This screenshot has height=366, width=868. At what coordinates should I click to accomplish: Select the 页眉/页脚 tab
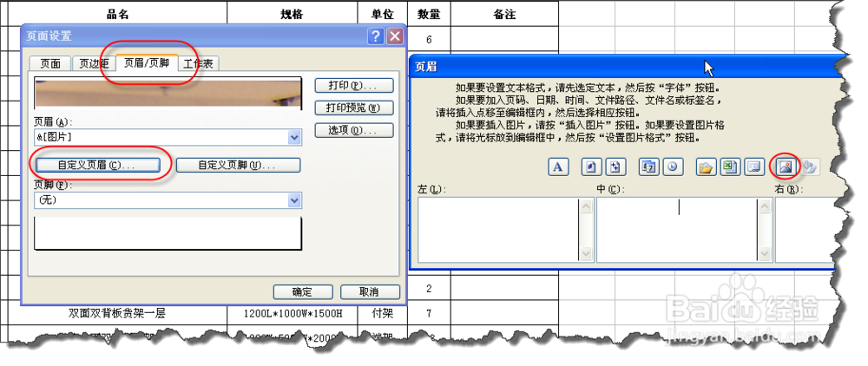pos(147,62)
